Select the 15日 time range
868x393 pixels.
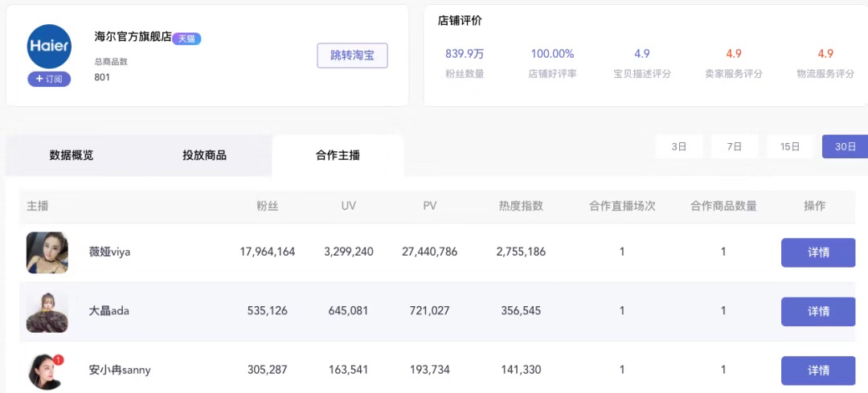click(790, 147)
